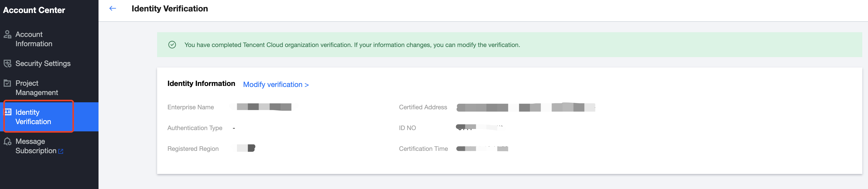Open Message Subscription page
This screenshot has width=868, height=189.
click(35, 146)
